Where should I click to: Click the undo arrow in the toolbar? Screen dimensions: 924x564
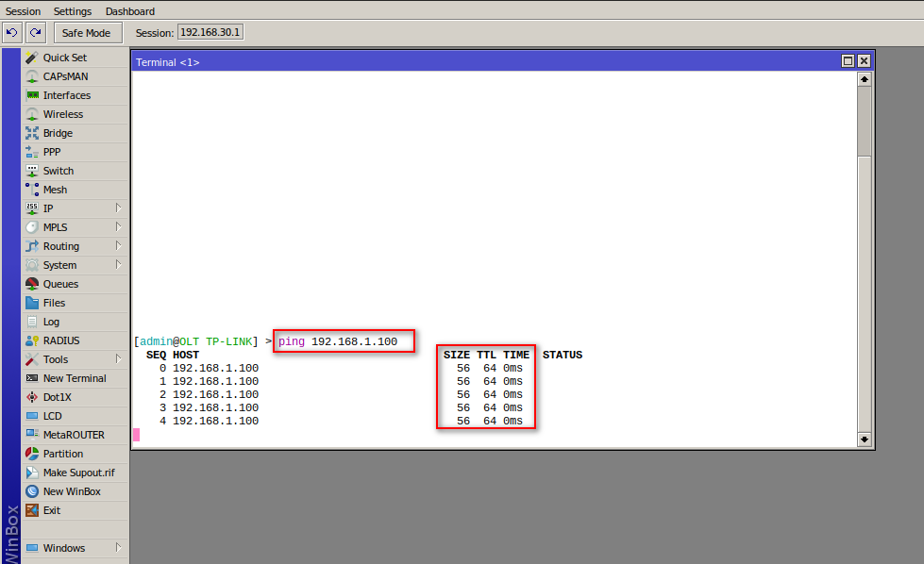pyautogui.click(x=11, y=31)
